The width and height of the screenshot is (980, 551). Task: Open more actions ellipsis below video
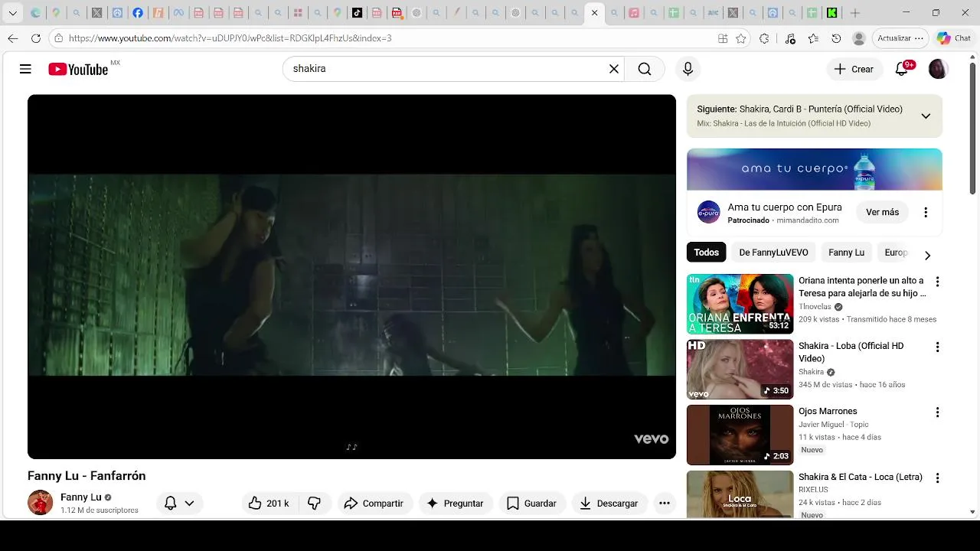pyautogui.click(x=665, y=503)
